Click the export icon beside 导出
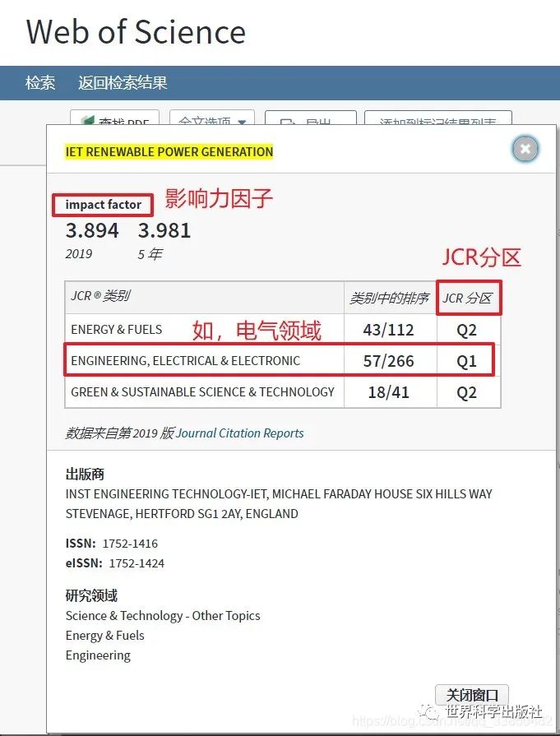 pos(287,122)
